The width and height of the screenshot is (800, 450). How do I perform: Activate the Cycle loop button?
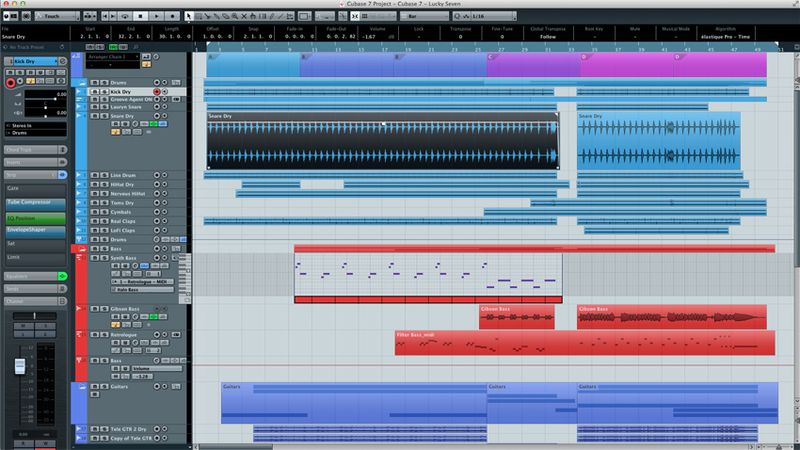coord(124,16)
